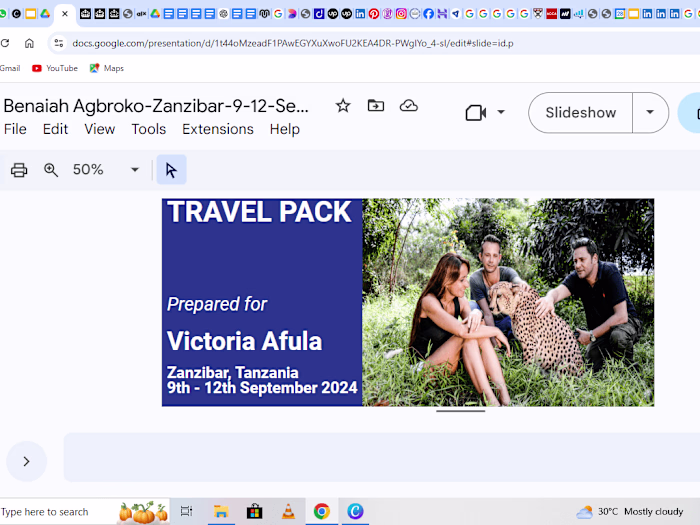Activate the Select cursor arrow tool
700x525 pixels.
coord(171,170)
